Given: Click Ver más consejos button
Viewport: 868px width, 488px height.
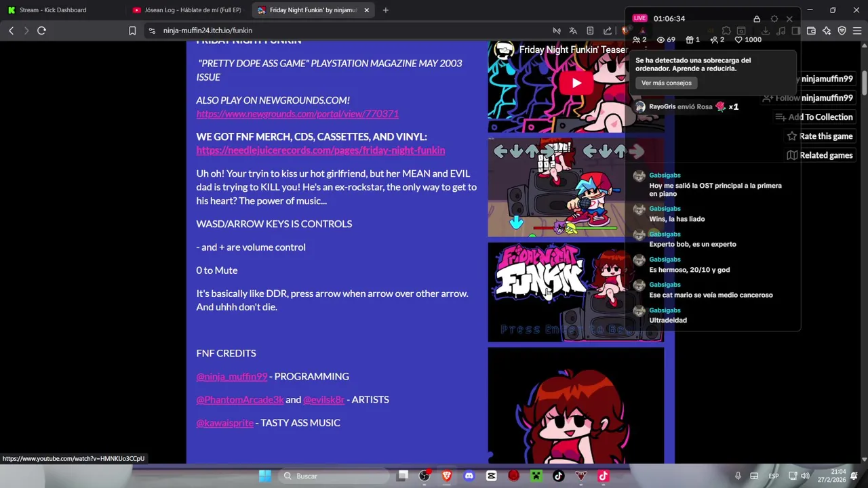Looking at the screenshot, I should click(667, 83).
